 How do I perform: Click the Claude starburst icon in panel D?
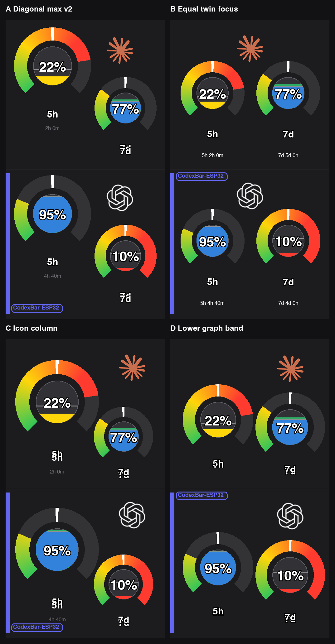[290, 369]
